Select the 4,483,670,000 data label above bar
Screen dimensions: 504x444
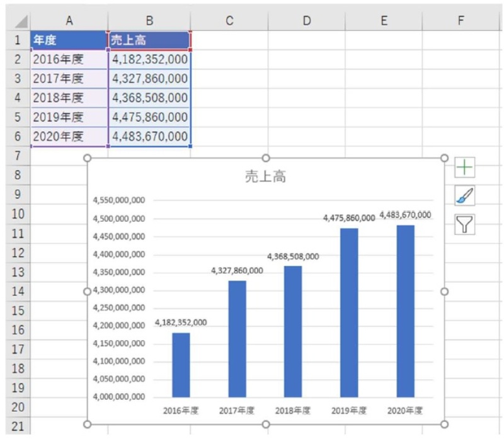(405, 215)
